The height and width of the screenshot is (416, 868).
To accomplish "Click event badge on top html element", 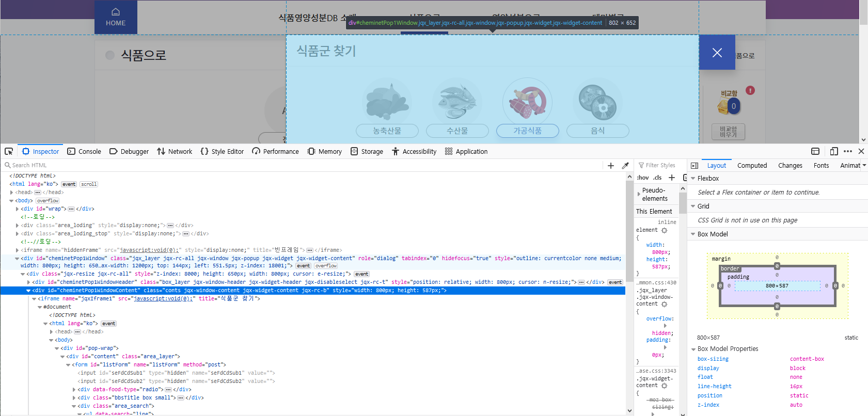I will 69,184.
